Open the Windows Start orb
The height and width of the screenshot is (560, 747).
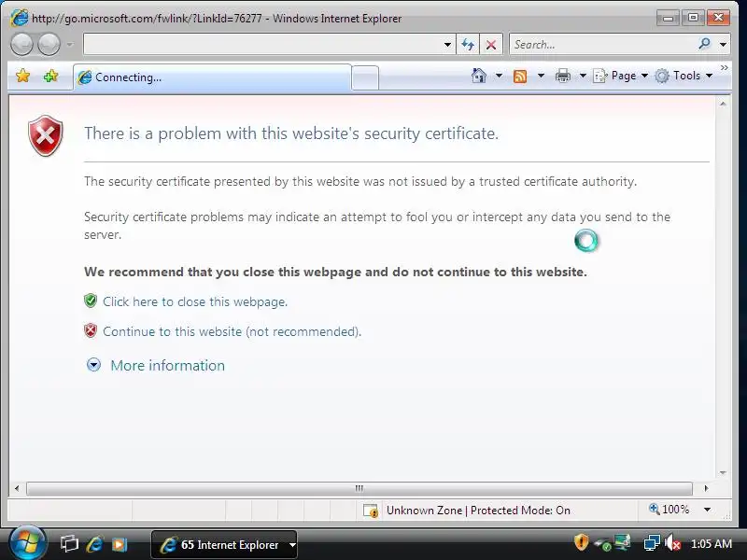27,543
